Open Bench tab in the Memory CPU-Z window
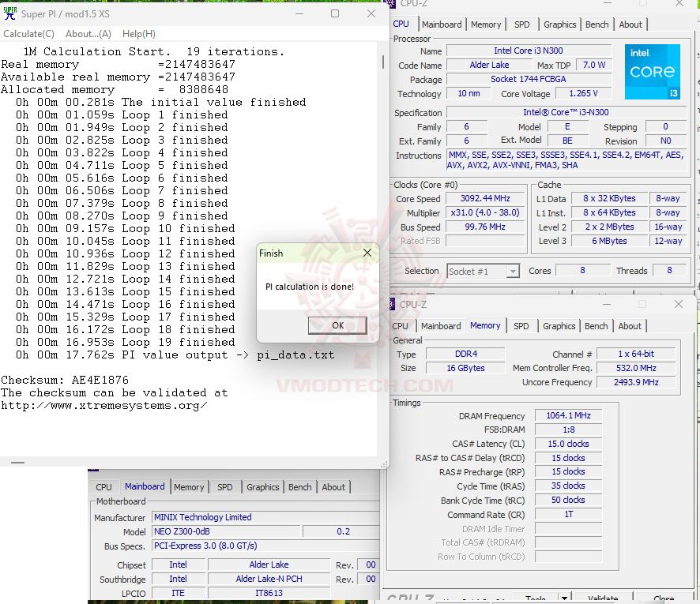 point(596,326)
